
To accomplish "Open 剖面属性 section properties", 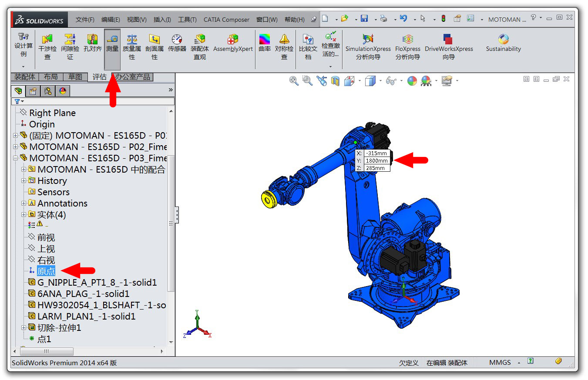I will pos(154,47).
